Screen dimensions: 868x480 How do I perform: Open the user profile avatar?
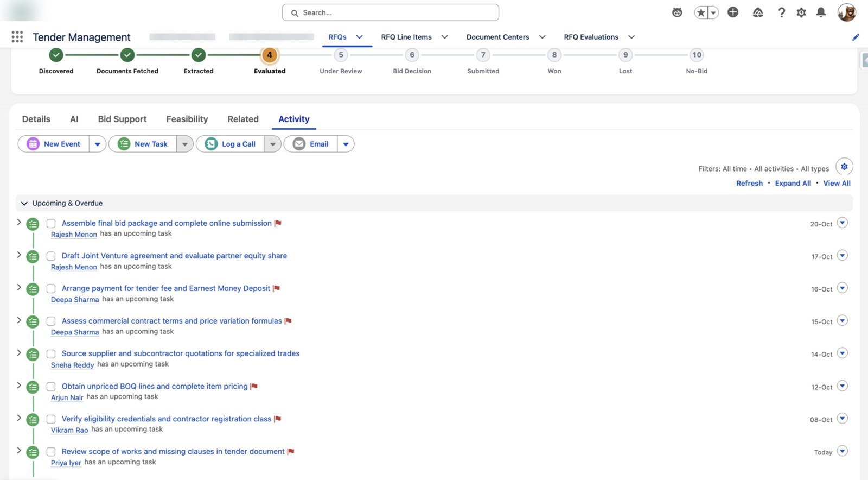tap(847, 12)
